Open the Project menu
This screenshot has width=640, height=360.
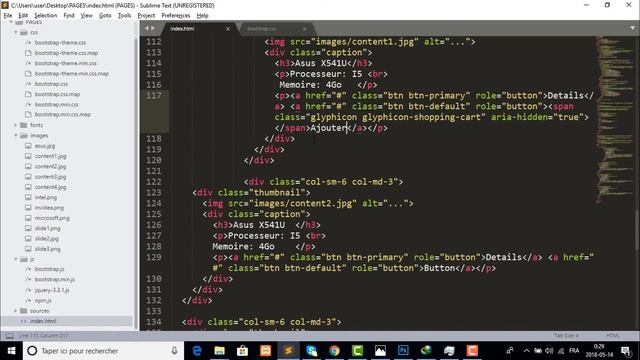click(x=146, y=16)
